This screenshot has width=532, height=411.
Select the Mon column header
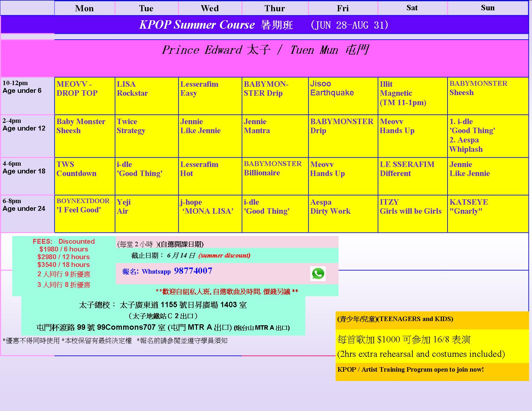point(84,8)
